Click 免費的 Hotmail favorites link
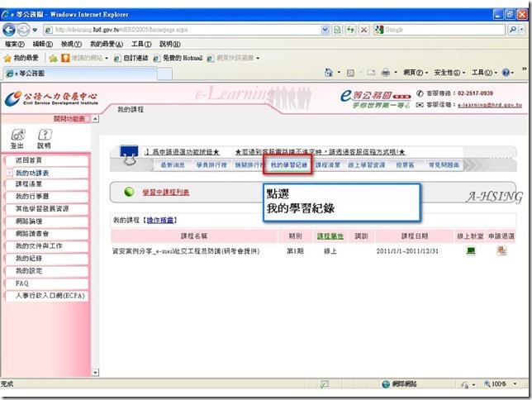Screen dimensions: 532x400 coord(178,59)
